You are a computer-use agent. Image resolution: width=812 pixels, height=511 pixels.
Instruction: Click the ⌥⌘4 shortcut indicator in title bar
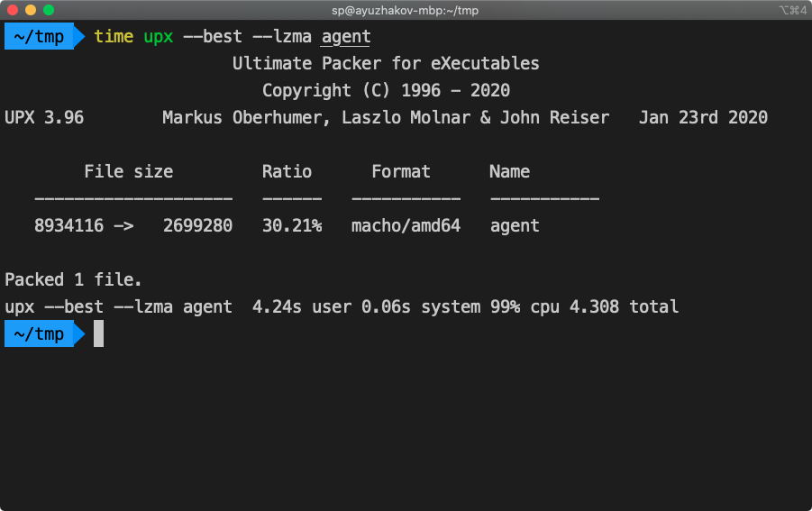point(793,10)
